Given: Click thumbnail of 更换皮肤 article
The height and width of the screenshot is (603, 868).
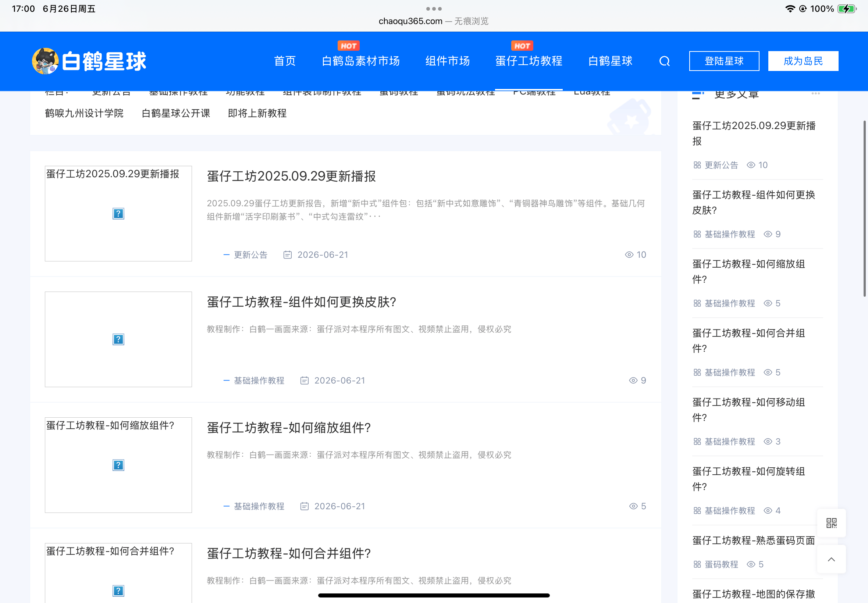Looking at the screenshot, I should tap(118, 339).
